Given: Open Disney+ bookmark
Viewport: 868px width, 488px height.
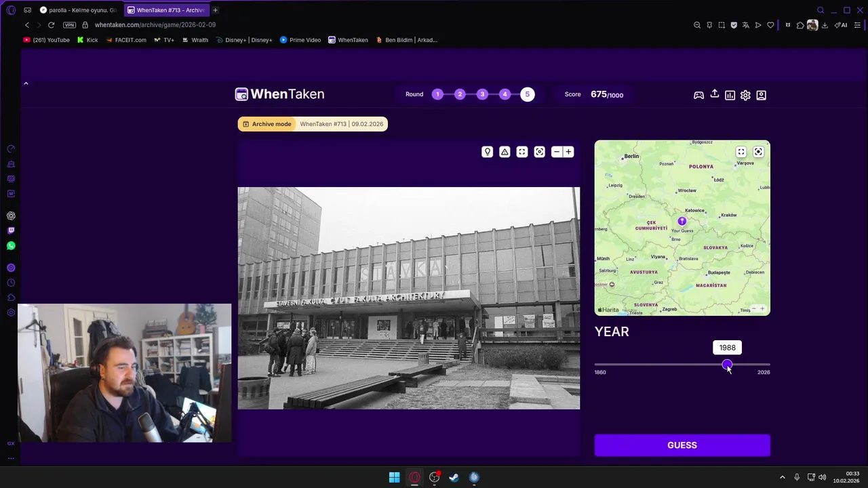Looking at the screenshot, I should point(244,40).
